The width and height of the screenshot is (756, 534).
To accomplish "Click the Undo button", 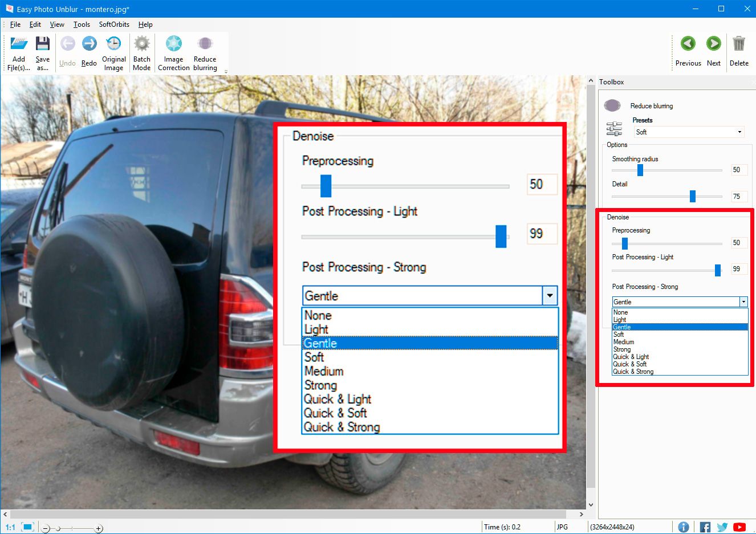I will [x=67, y=51].
